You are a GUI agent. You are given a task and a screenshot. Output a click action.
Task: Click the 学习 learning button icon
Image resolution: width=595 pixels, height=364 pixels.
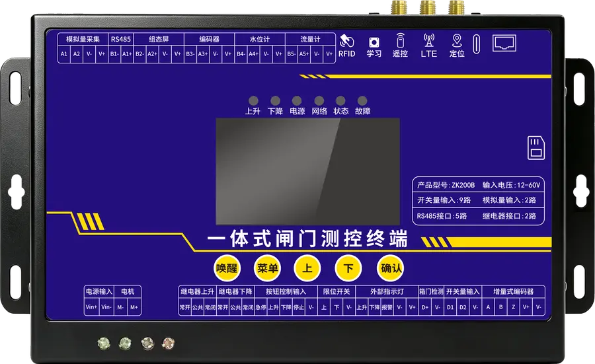(x=374, y=42)
